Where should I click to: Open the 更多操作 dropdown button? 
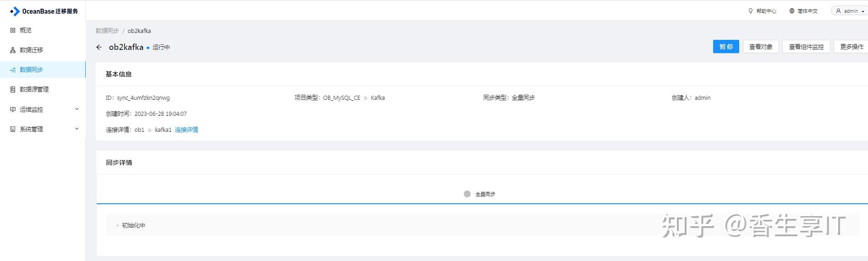(851, 47)
